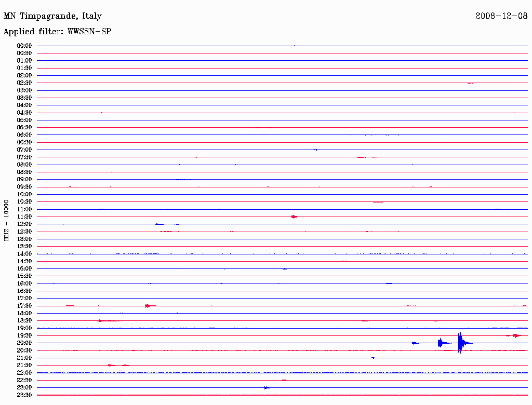The width and height of the screenshot is (532, 405).
Task: Select the 06:00 time label
Action: point(24,135)
